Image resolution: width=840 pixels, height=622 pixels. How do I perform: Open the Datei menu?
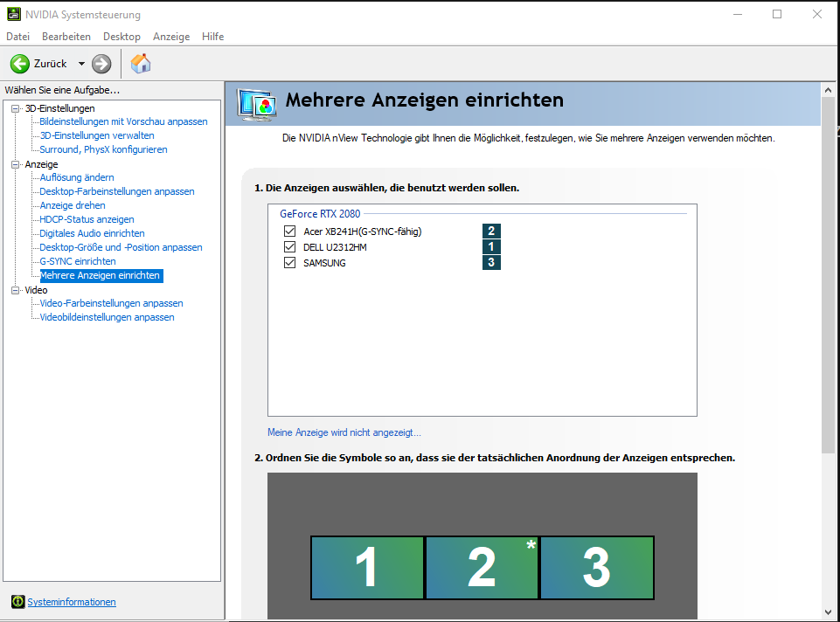coord(17,37)
